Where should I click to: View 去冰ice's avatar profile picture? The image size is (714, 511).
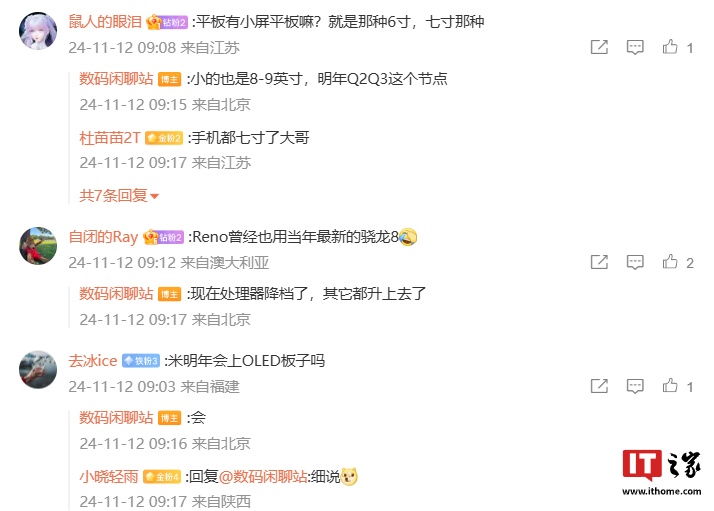[x=38, y=369]
